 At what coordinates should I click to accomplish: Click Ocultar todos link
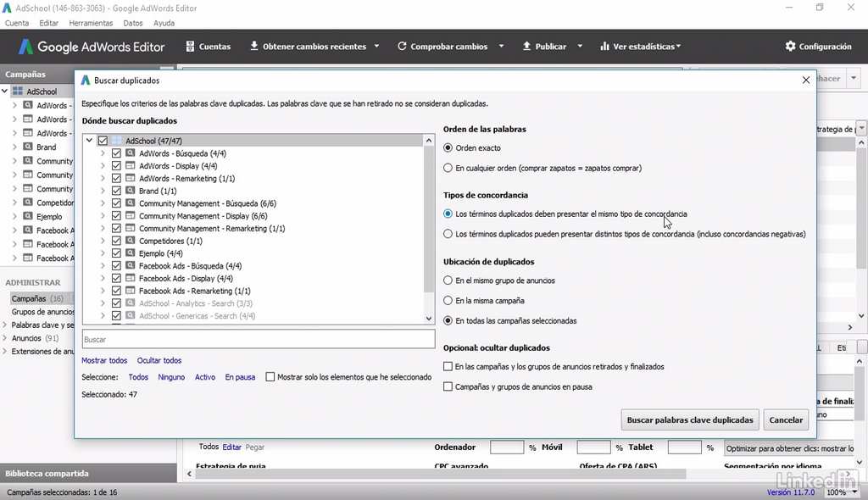[159, 360]
